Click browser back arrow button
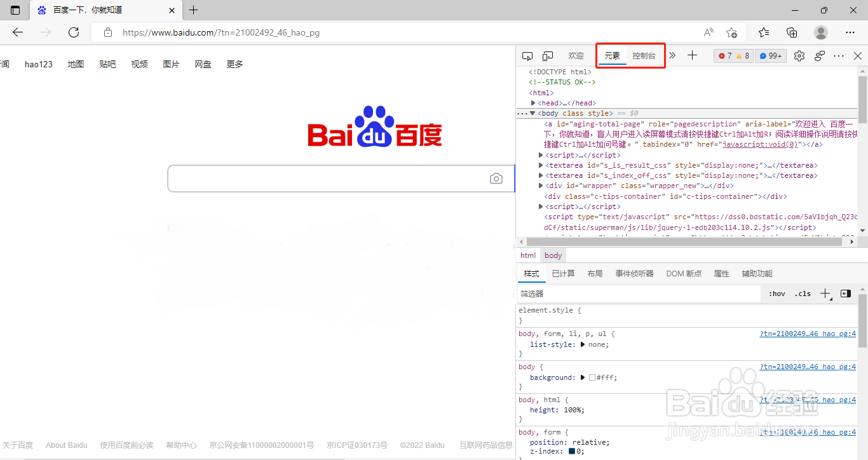 (x=18, y=32)
